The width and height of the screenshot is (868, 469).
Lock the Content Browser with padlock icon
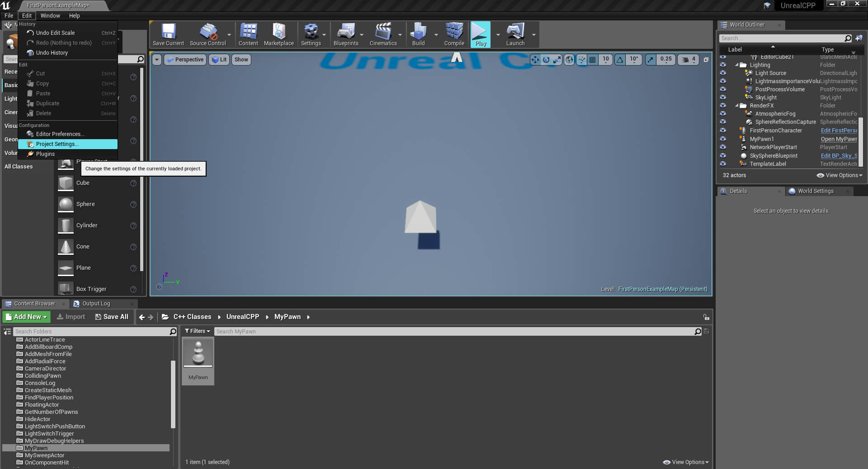[706, 317]
